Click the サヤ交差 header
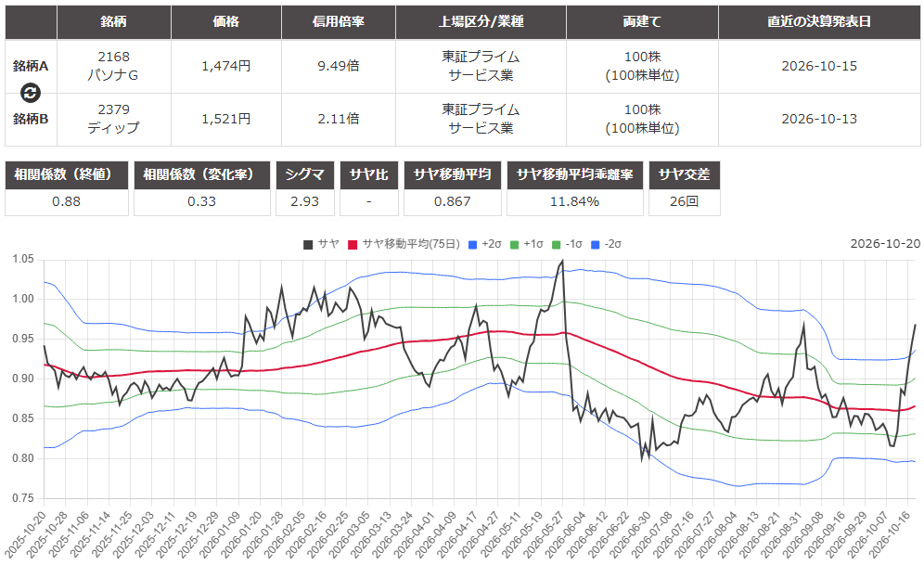The image size is (924, 565). coord(684,175)
